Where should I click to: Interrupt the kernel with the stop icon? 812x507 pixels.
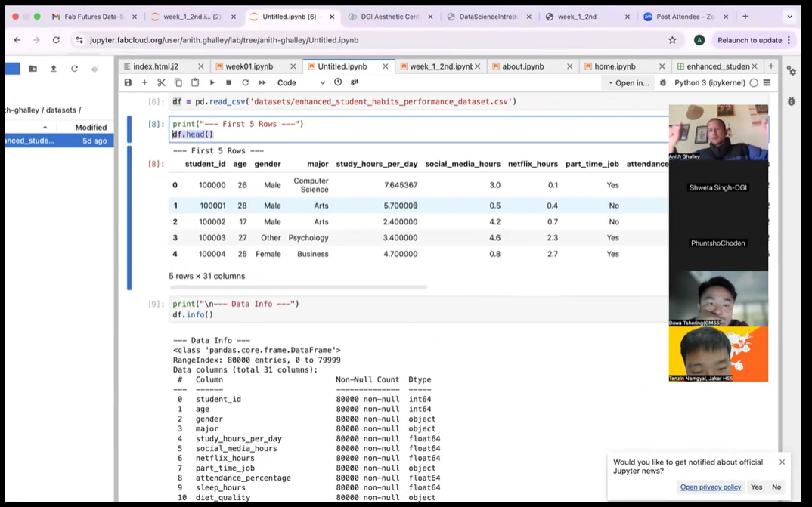click(228, 82)
